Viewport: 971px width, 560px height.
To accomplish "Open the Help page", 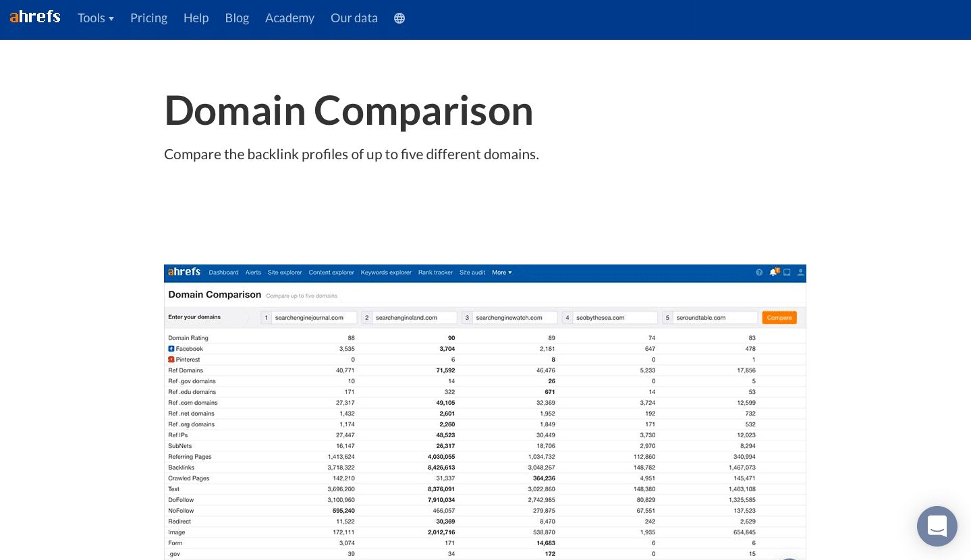I will [x=196, y=18].
